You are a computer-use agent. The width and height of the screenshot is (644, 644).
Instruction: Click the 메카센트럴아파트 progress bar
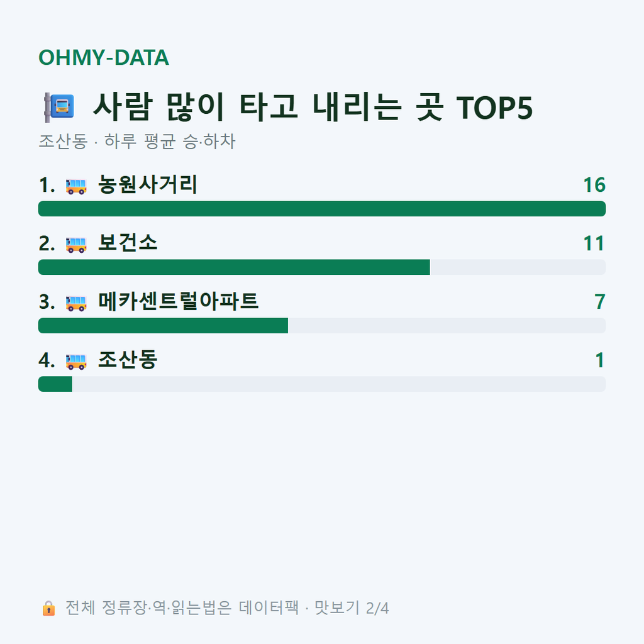(x=322, y=325)
